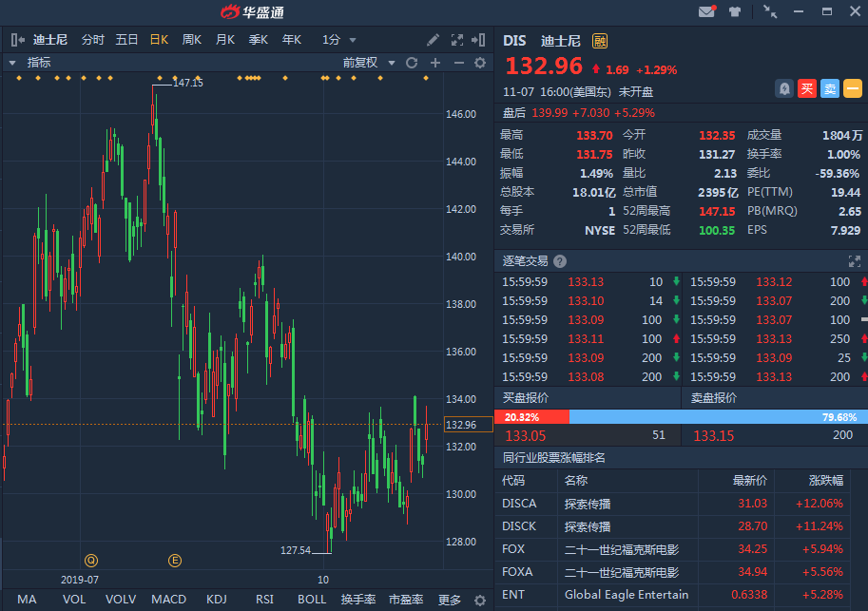The height and width of the screenshot is (611, 868).
Task: Collapse left panel with sidebar arrow icon
Action: [18, 40]
